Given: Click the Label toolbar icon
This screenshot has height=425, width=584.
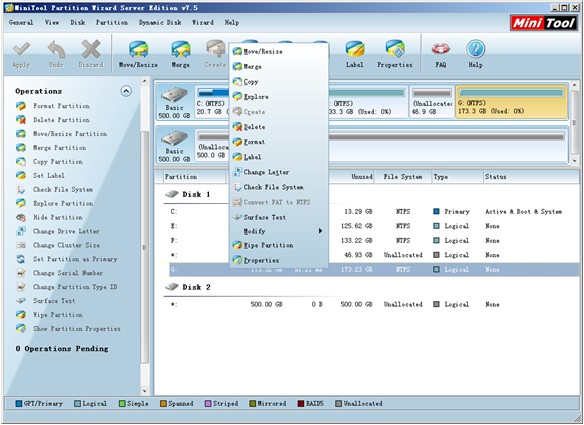Looking at the screenshot, I should [355, 55].
